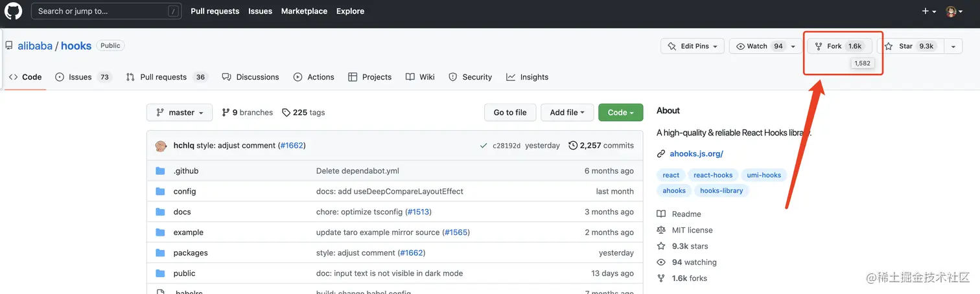
Task: Open the example folder
Action: (189, 232)
